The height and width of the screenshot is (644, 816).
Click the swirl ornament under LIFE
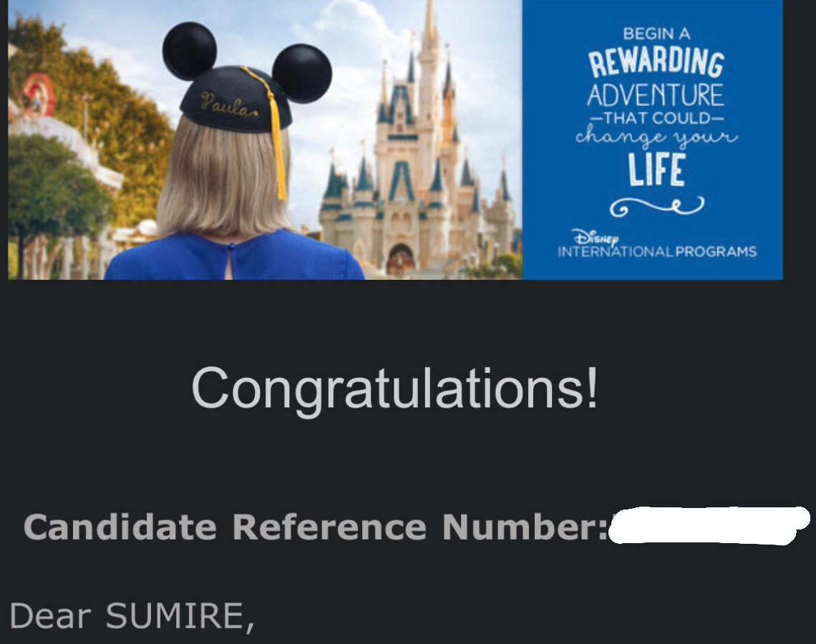pos(657,206)
